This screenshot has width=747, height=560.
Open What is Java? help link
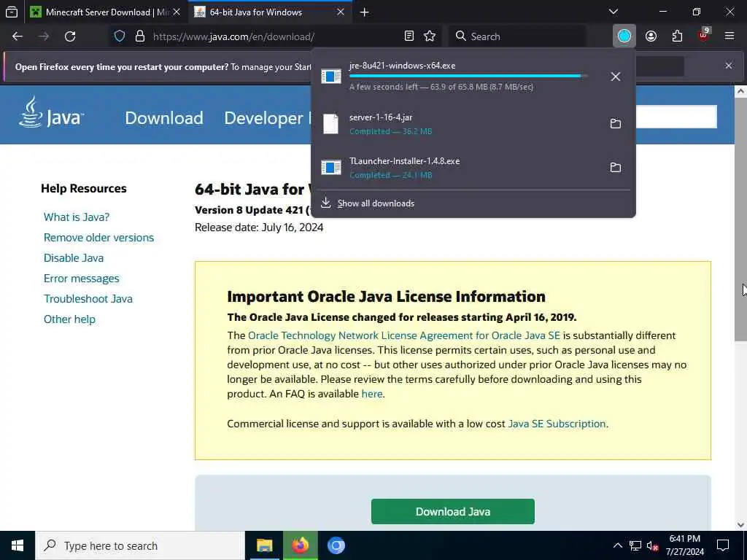[x=77, y=217]
